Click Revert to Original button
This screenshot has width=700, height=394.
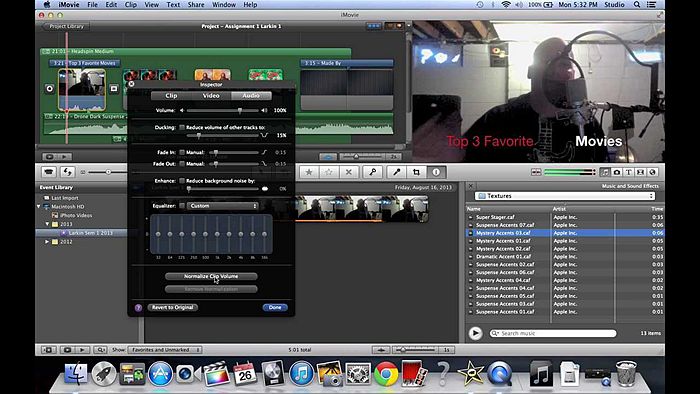(x=172, y=307)
